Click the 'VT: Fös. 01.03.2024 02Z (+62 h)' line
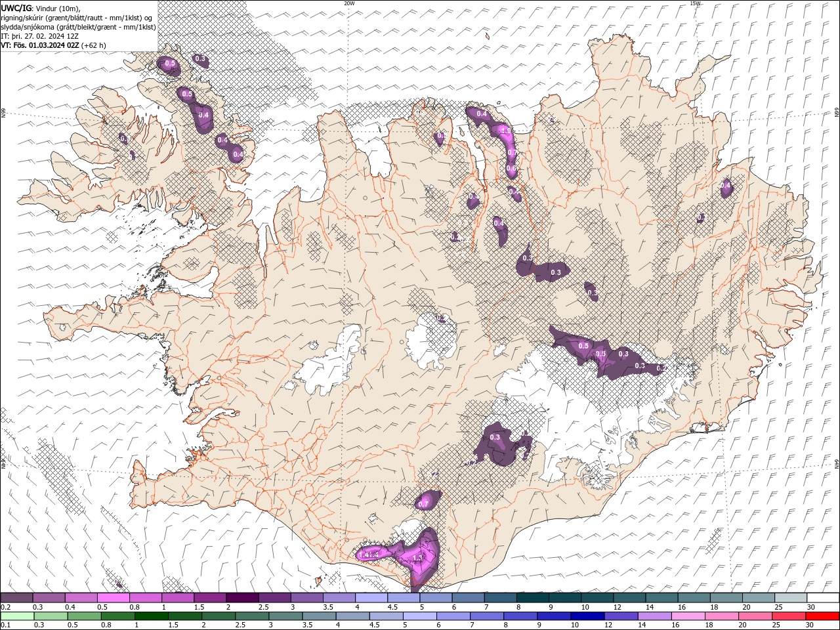Viewport: 840px width, 630px height. pos(54,45)
